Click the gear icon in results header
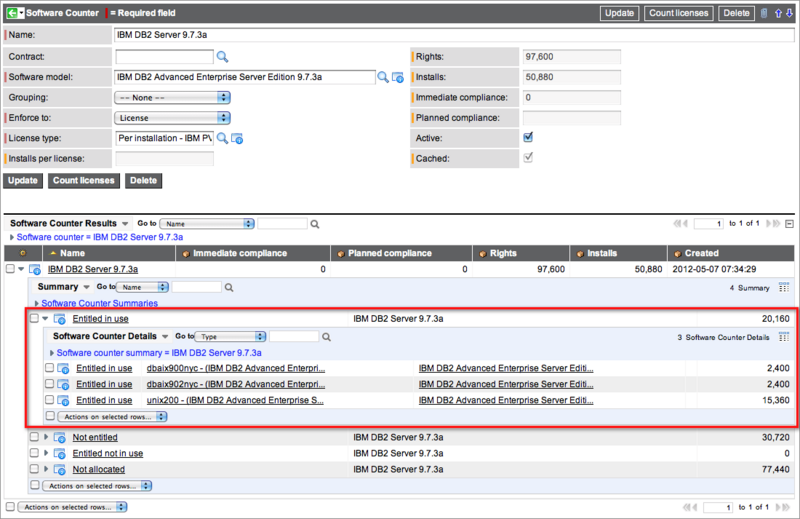The height and width of the screenshot is (519, 800). (x=22, y=253)
